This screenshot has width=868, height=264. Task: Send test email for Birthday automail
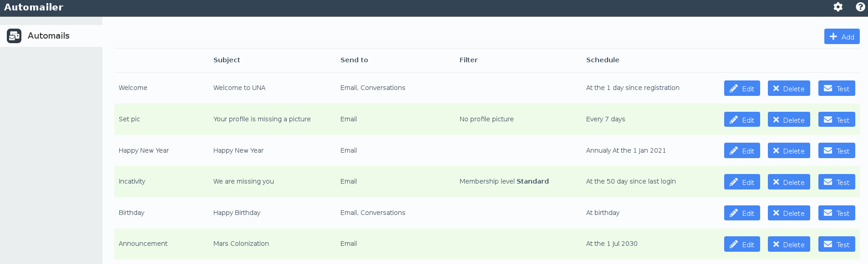pos(836,213)
